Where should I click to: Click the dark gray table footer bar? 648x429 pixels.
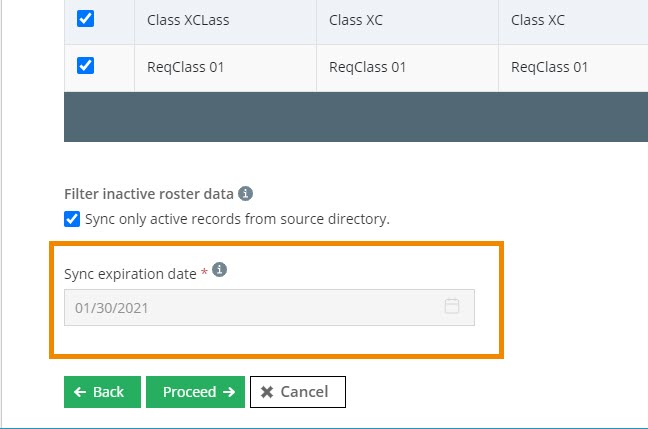click(355, 117)
